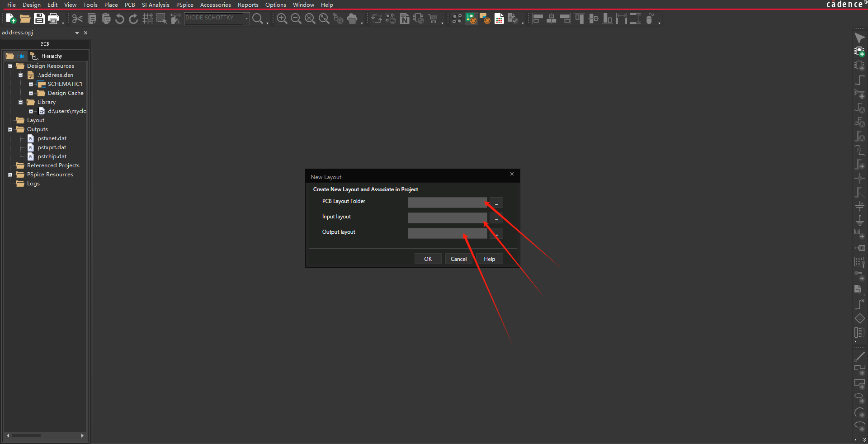Click the Print icon in toolbar
Viewport: 868px width, 444px height.
pyautogui.click(x=53, y=19)
